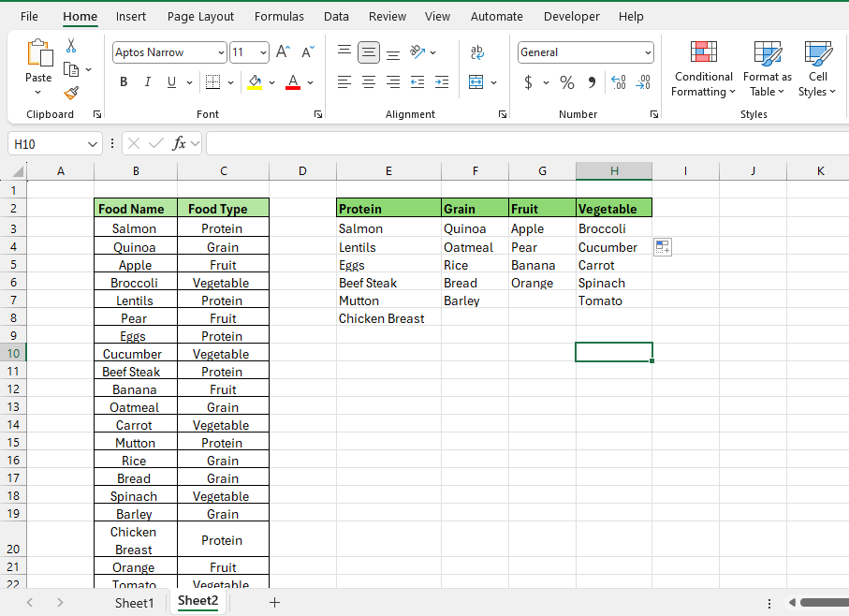The height and width of the screenshot is (616, 849).
Task: Open the Orientation text rotation icon
Action: click(x=417, y=52)
